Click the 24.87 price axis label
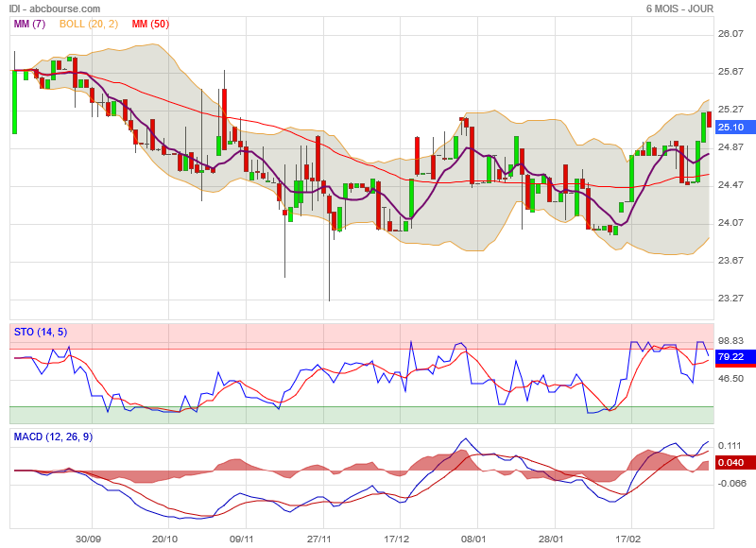The height and width of the screenshot is (548, 756). point(730,147)
